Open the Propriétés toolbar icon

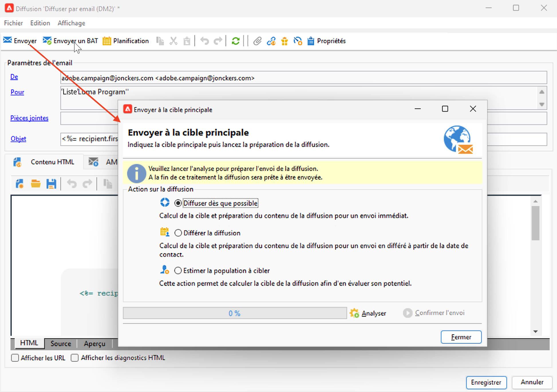pyautogui.click(x=311, y=41)
